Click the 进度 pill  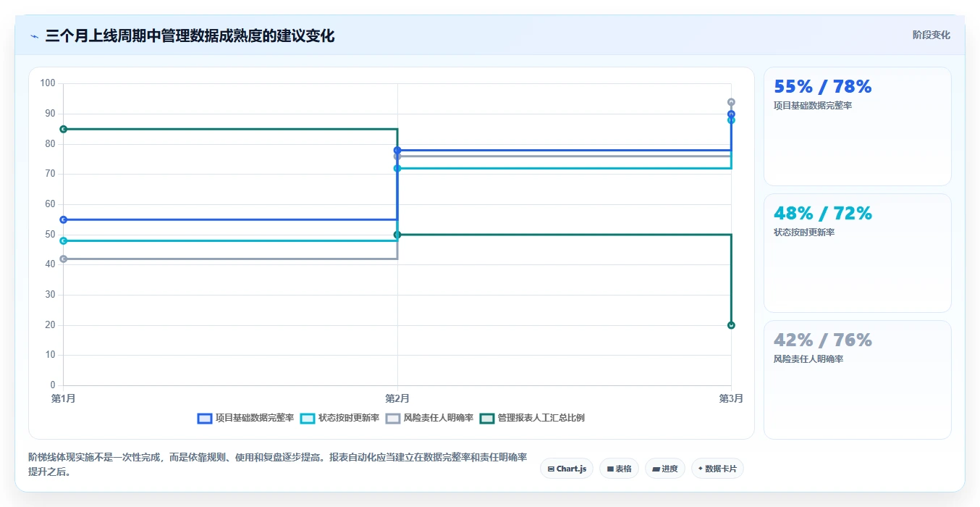click(x=665, y=469)
